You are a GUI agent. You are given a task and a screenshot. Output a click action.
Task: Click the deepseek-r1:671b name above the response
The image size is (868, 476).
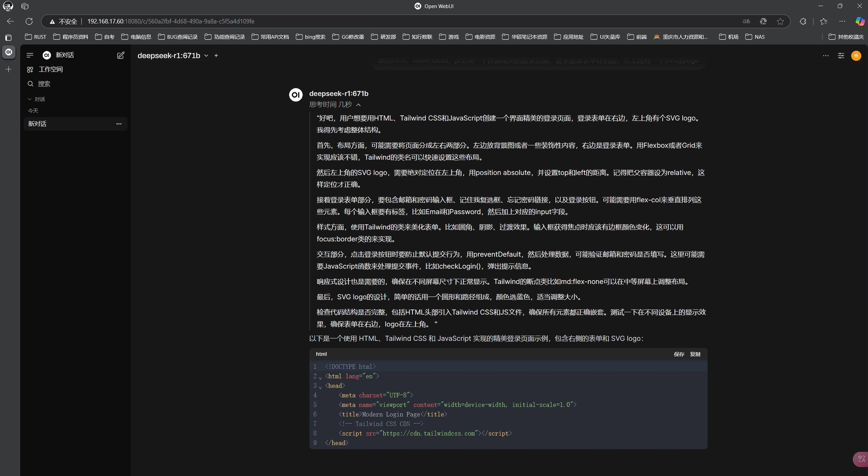click(339, 93)
